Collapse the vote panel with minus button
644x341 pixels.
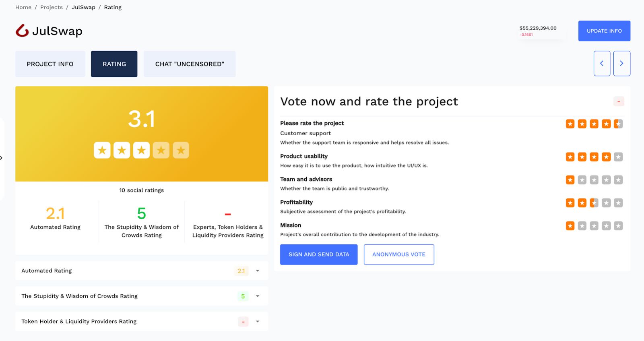tap(619, 101)
